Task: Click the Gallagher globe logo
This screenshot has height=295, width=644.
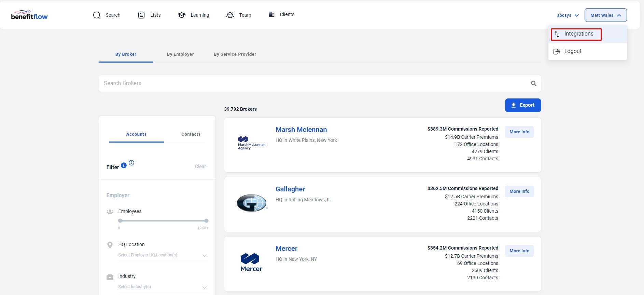Action: pos(252,203)
